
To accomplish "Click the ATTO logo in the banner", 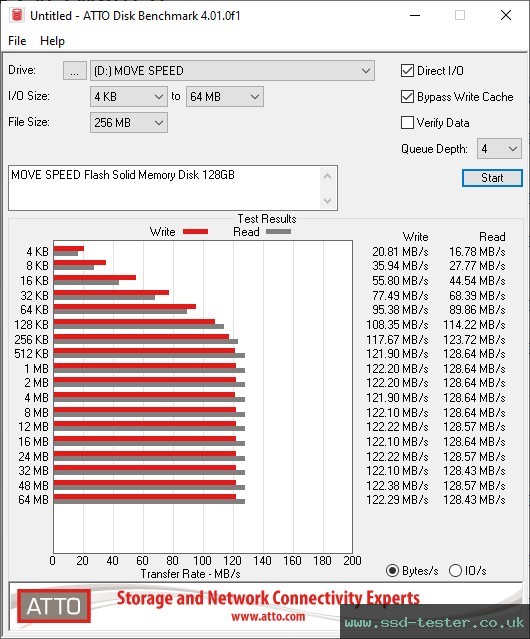I will 54,606.
